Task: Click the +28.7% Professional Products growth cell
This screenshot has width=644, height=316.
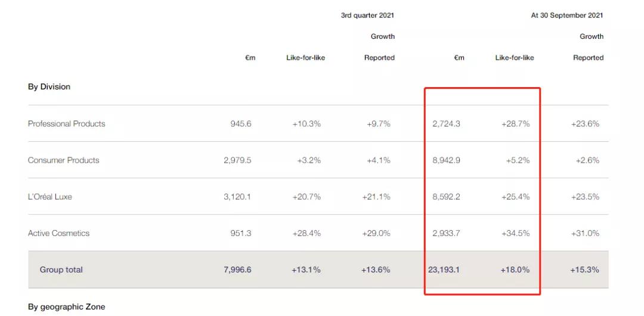Action: click(x=515, y=124)
